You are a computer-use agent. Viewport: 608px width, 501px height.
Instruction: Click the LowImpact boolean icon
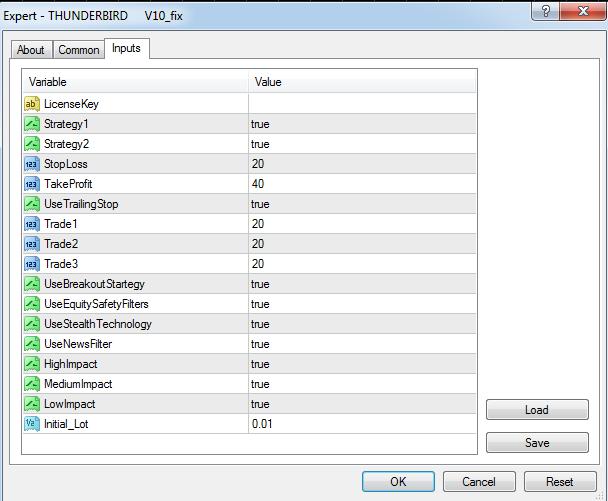[32, 404]
